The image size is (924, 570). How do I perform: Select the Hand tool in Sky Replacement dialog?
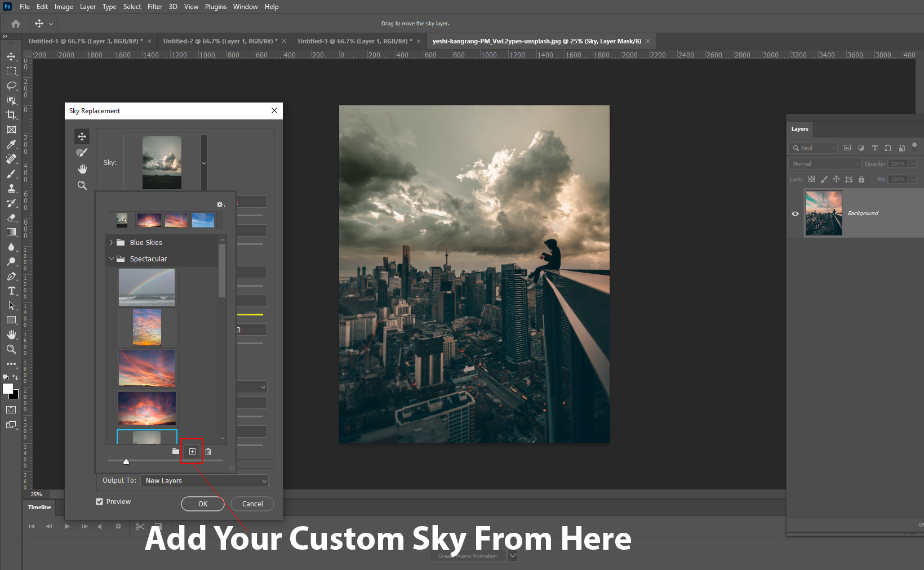pyautogui.click(x=82, y=169)
